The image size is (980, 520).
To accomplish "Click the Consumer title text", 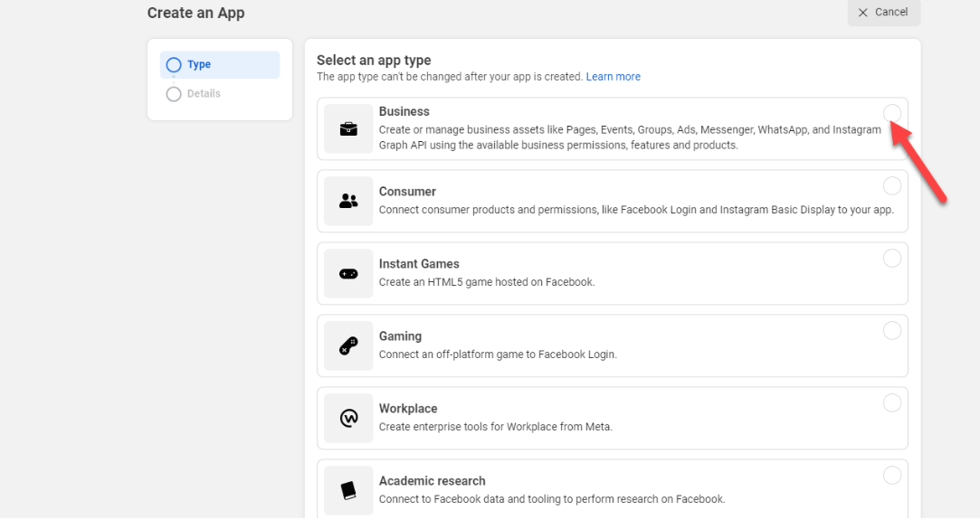I will click(x=407, y=192).
